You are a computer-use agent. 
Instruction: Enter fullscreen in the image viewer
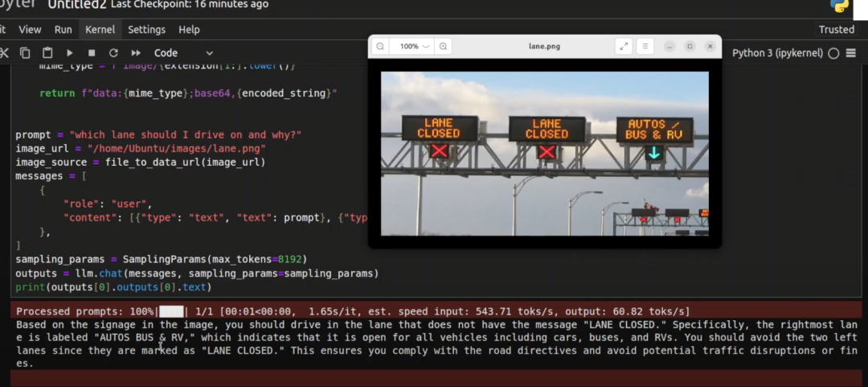click(624, 47)
